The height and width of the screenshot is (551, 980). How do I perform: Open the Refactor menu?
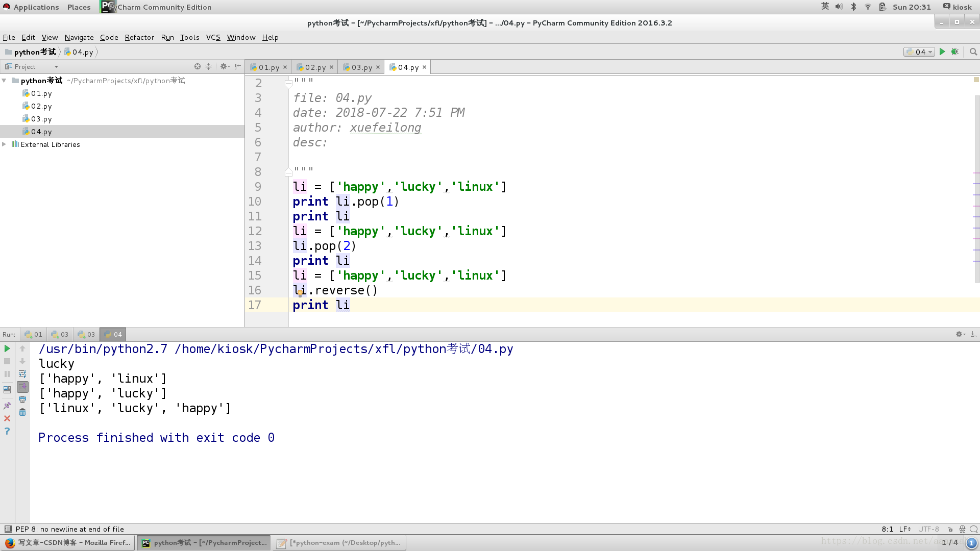click(x=139, y=37)
